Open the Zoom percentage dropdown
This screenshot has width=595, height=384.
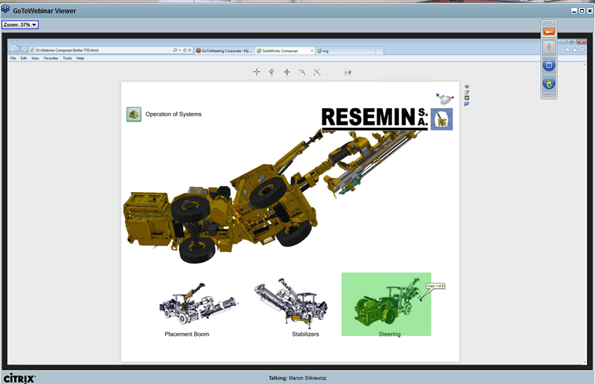click(20, 25)
